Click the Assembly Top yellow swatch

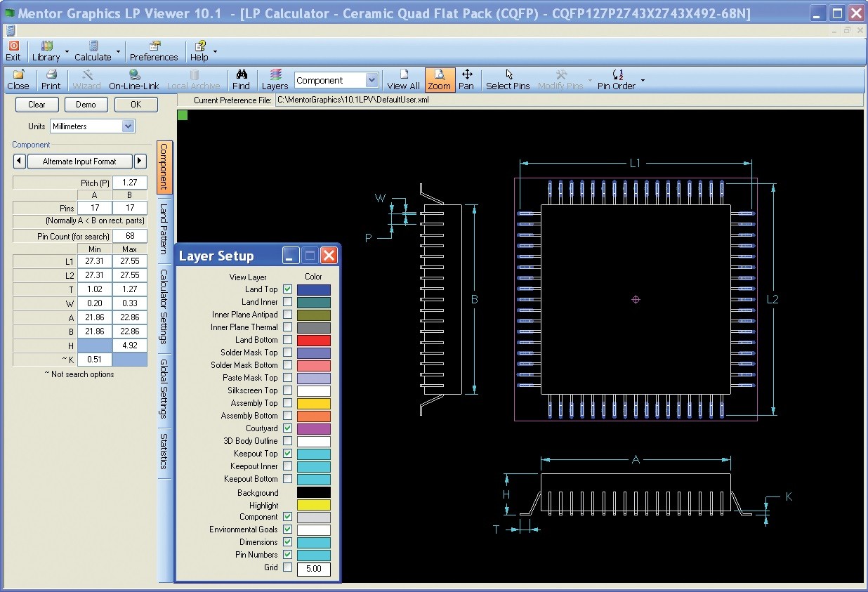click(x=313, y=403)
